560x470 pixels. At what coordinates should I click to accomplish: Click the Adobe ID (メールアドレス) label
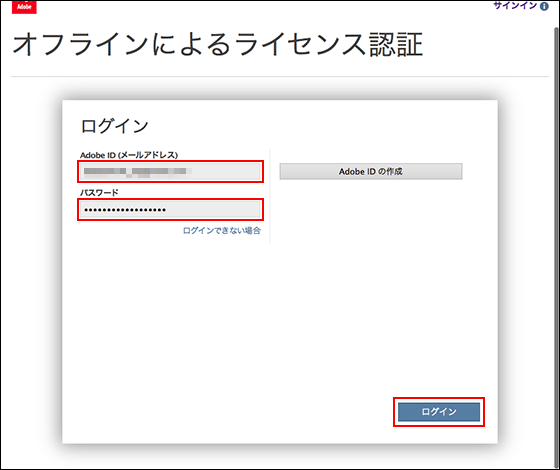click(129, 155)
